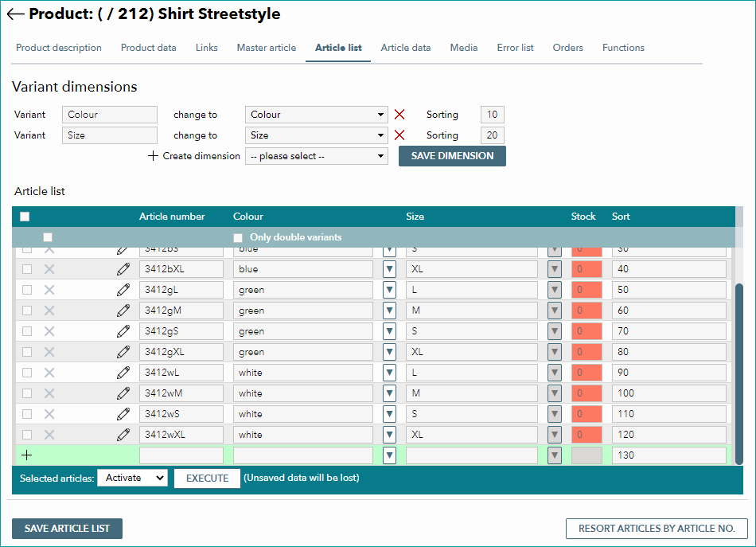Click the article list vertical scrollbar
756x547 pixels.
(738, 374)
